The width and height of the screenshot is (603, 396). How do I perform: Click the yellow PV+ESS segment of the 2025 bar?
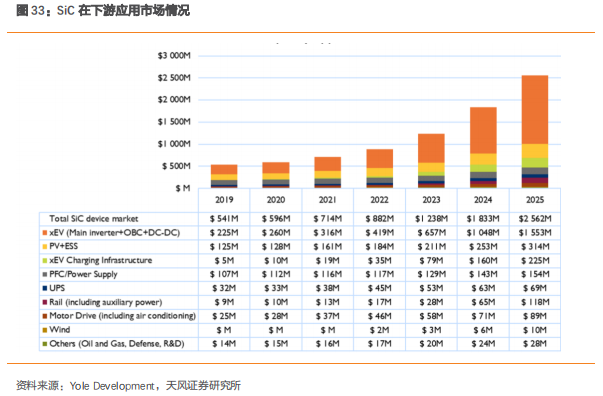[x=535, y=151]
